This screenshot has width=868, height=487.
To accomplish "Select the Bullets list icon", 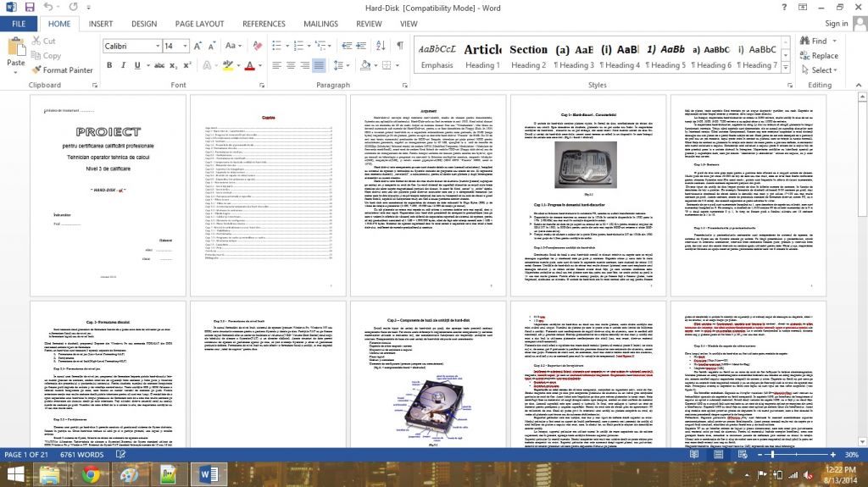I will (x=275, y=46).
